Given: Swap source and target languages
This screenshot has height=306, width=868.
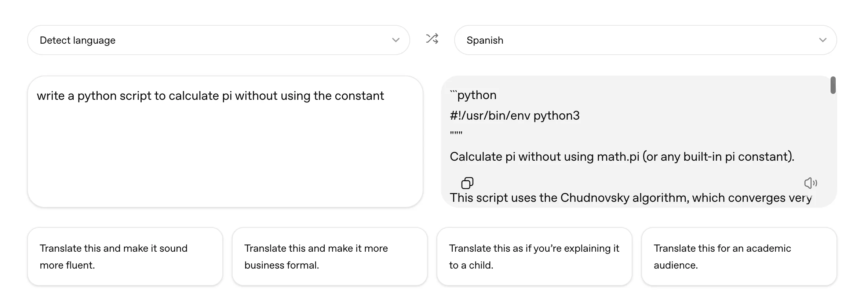Looking at the screenshot, I should click(432, 39).
